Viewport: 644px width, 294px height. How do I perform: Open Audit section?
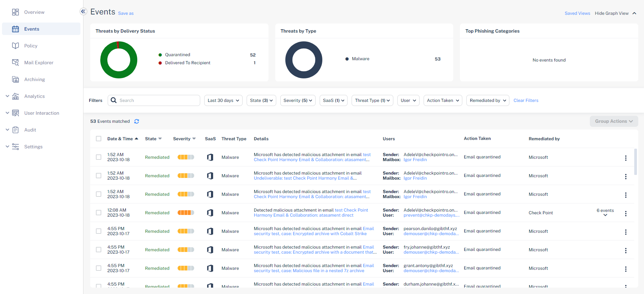[x=30, y=130]
